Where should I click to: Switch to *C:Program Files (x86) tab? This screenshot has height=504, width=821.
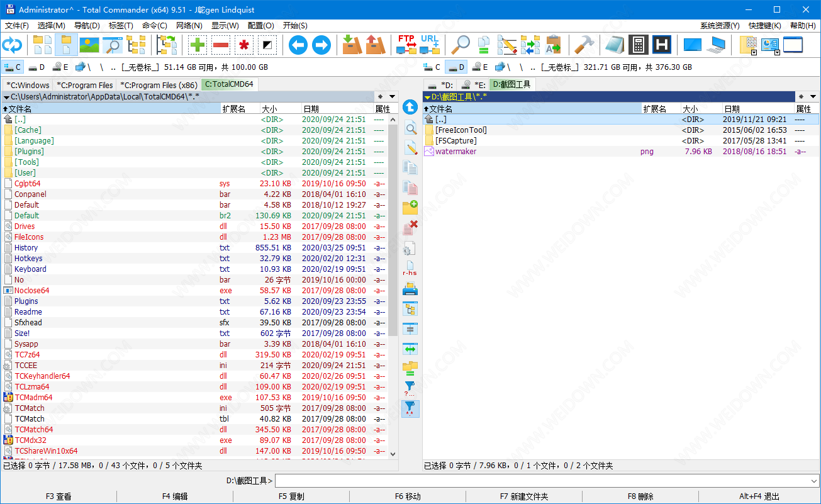coord(158,85)
